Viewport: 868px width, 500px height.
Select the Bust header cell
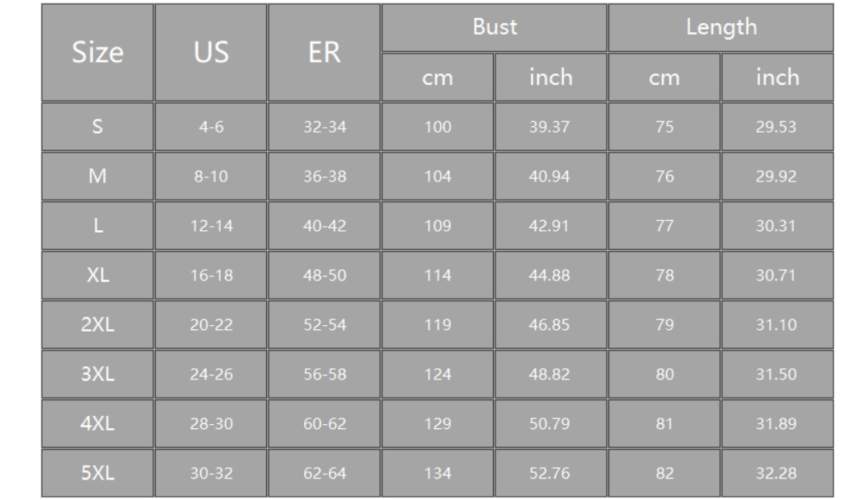point(495,28)
